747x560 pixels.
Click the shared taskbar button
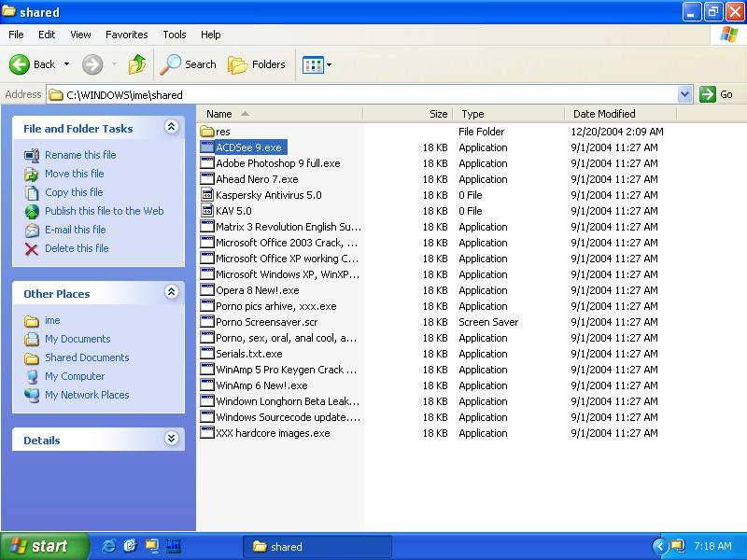point(317,546)
